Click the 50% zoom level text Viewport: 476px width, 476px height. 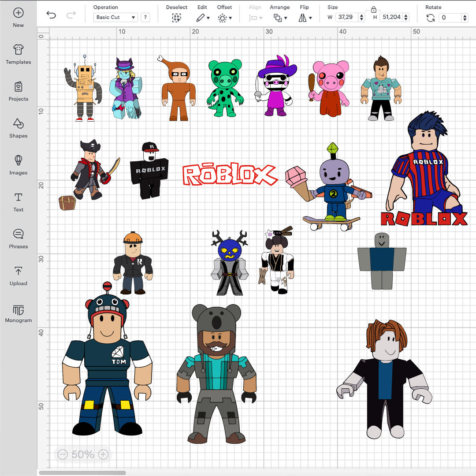click(83, 454)
